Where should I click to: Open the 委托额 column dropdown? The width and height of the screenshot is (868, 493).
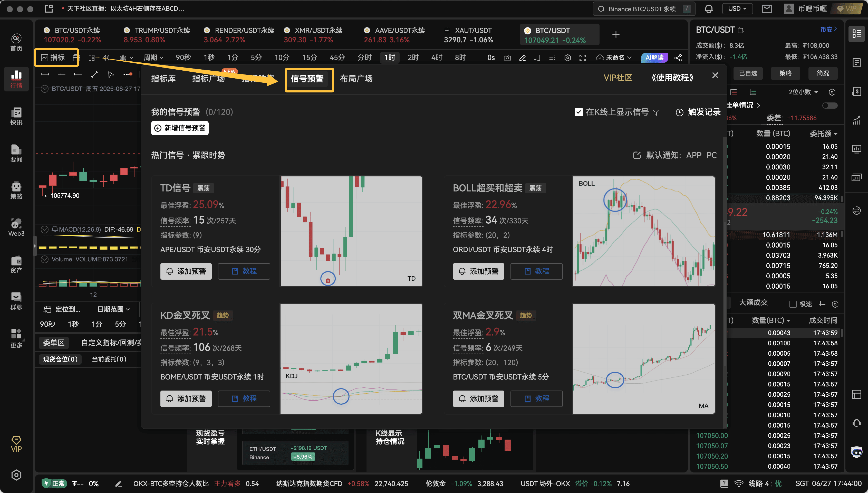point(823,134)
